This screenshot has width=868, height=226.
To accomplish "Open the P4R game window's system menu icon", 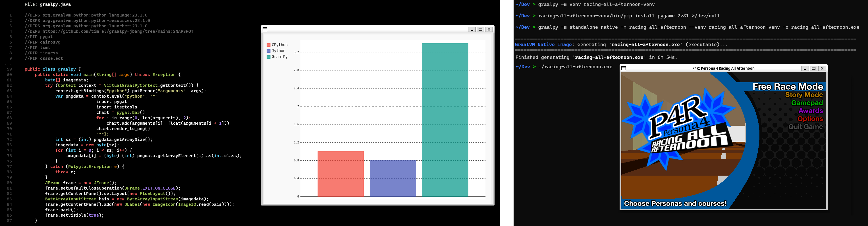I will point(623,69).
